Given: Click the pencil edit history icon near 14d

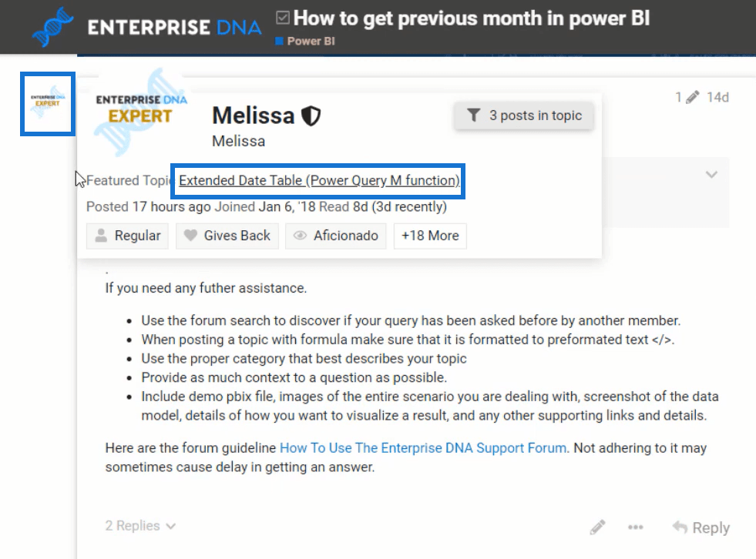Looking at the screenshot, I should coord(692,97).
